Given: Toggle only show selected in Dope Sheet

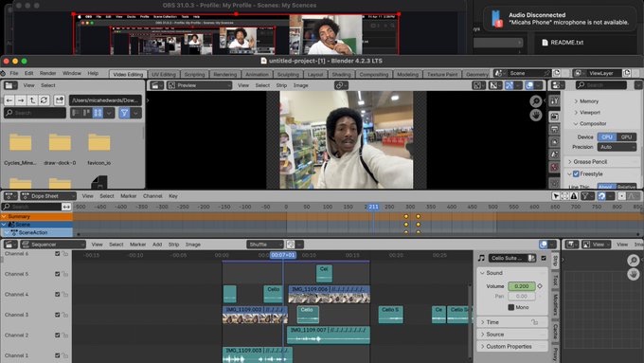Looking at the screenshot, I should [x=556, y=196].
